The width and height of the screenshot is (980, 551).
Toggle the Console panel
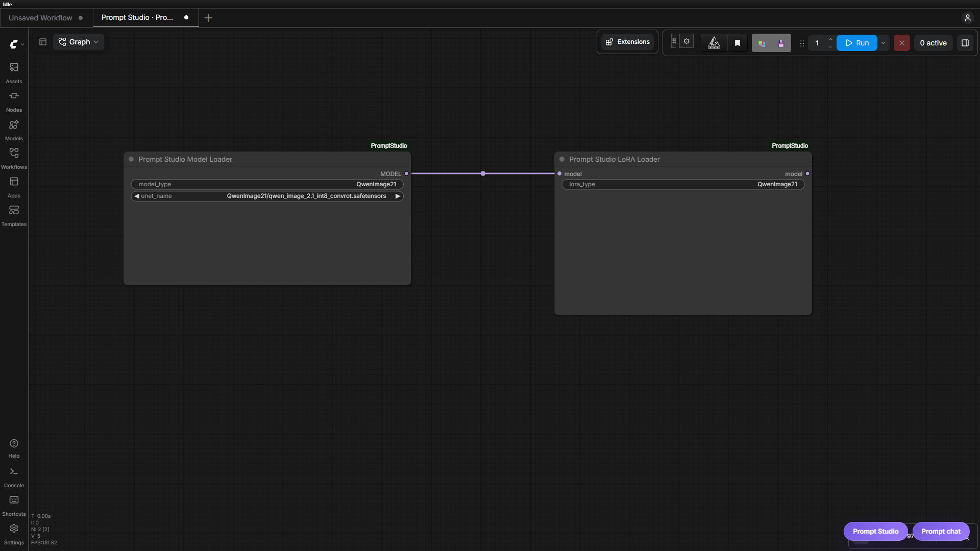14,478
